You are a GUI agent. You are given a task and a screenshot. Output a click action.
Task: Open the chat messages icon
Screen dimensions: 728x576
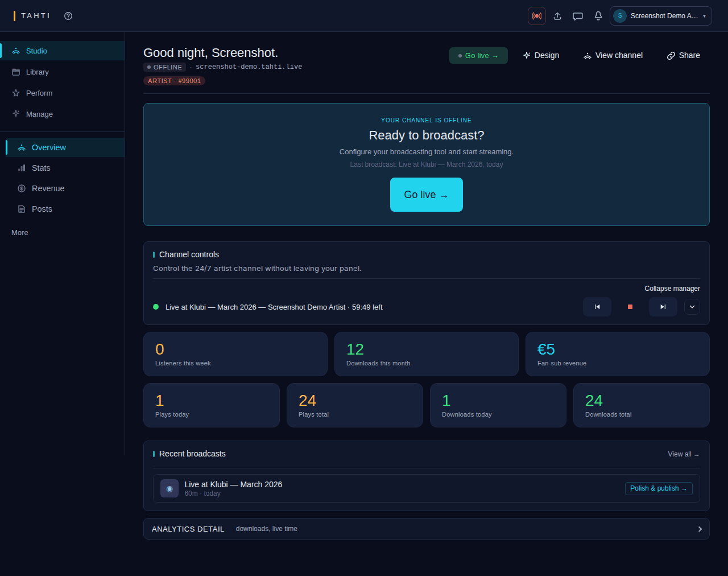578,16
